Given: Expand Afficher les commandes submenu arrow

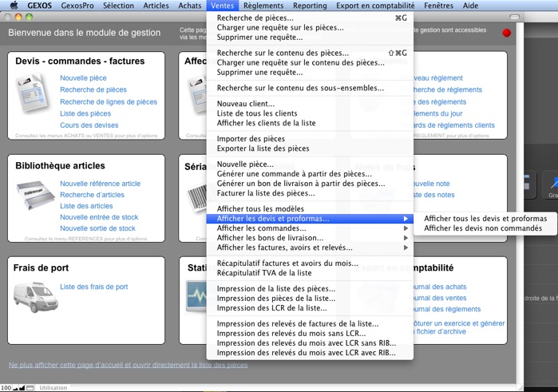Looking at the screenshot, I should tap(406, 228).
